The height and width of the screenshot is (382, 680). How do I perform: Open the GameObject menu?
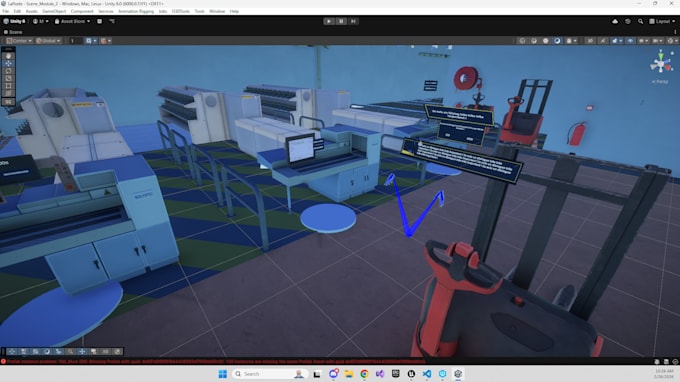[x=54, y=11]
